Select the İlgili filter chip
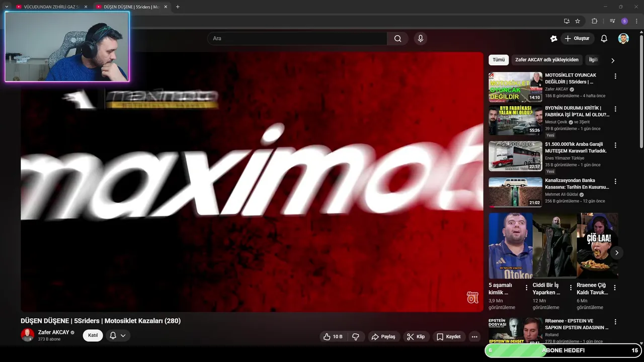 point(593,60)
